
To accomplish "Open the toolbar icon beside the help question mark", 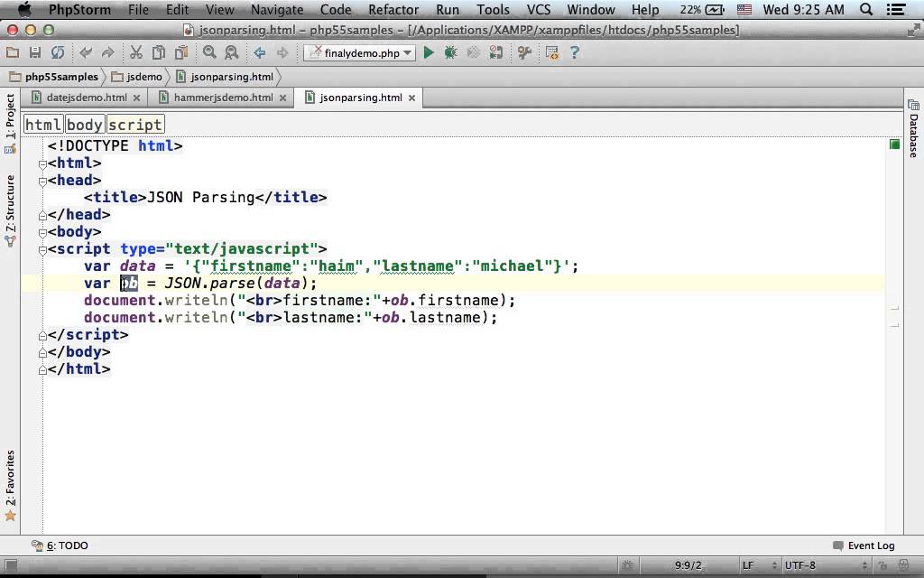I will point(552,53).
